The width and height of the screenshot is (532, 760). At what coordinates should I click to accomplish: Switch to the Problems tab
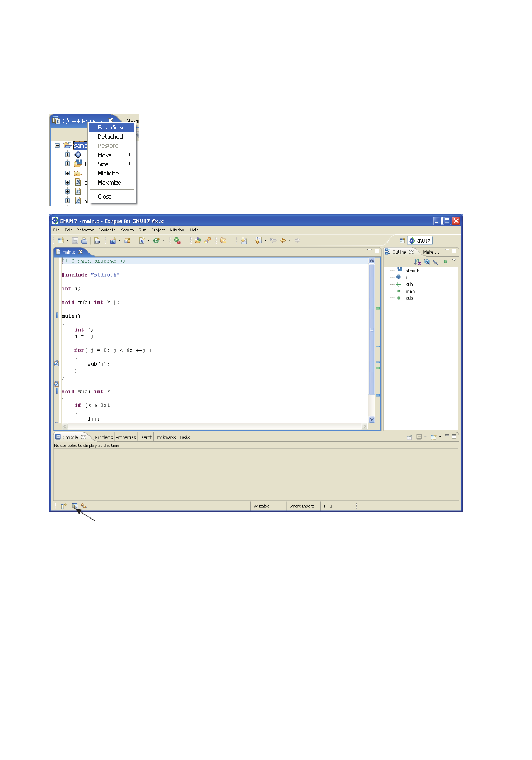[x=104, y=437]
